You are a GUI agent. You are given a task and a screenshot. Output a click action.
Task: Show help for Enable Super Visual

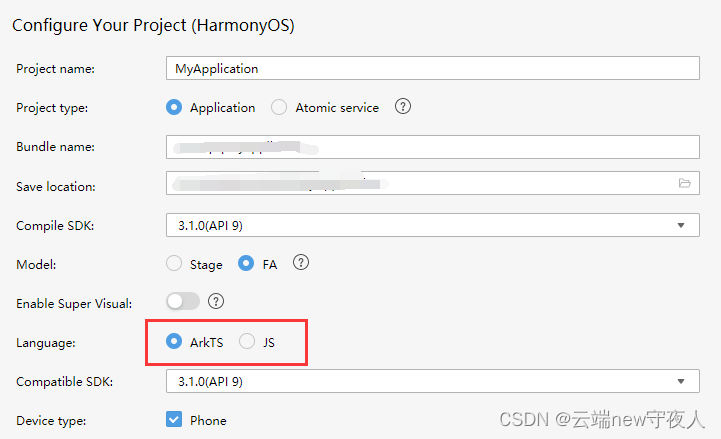click(x=216, y=302)
